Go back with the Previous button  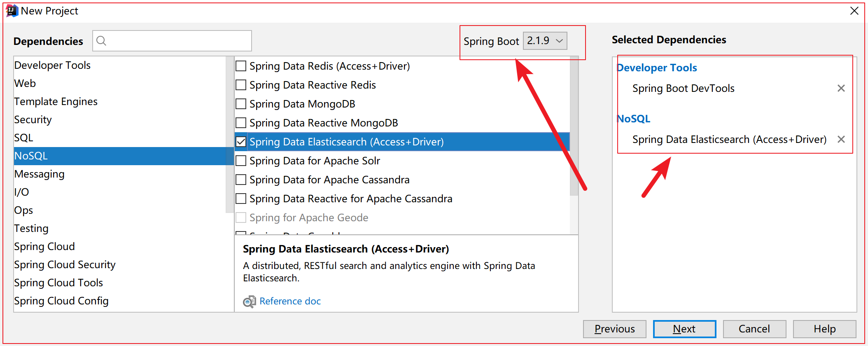(615, 329)
